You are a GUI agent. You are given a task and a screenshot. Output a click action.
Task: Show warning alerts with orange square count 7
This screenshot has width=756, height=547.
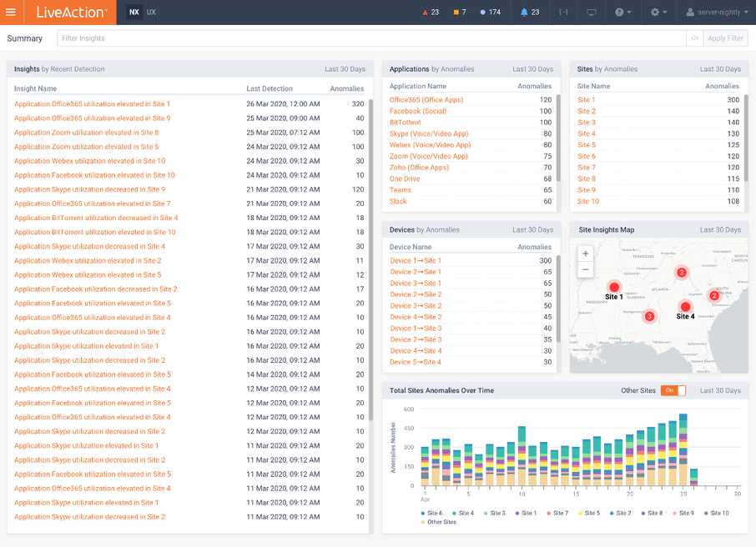tap(460, 12)
